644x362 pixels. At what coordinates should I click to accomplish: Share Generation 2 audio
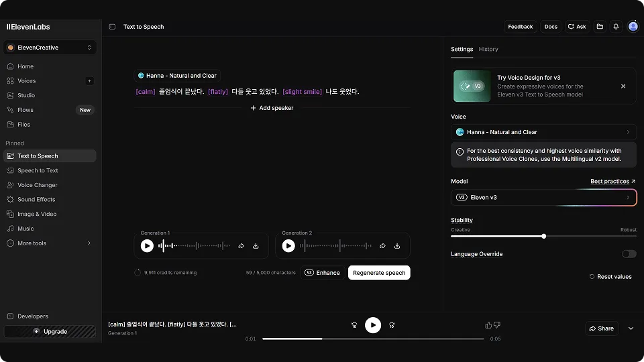pos(382,246)
